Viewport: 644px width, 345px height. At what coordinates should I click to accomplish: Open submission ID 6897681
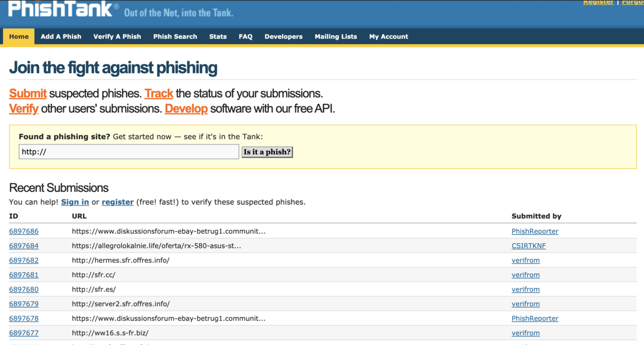pyautogui.click(x=24, y=275)
